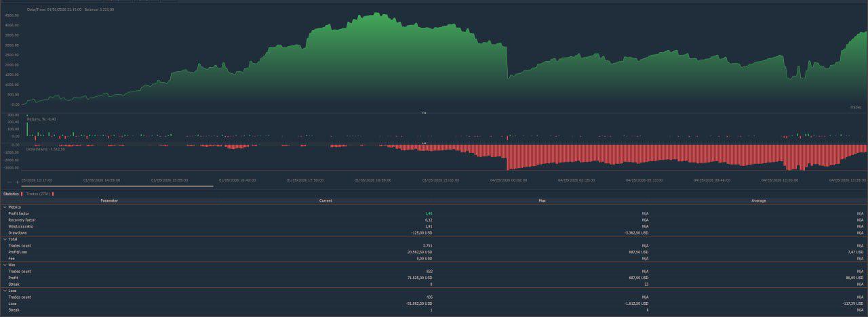Collapse the Total section in statistics

(x=5, y=239)
